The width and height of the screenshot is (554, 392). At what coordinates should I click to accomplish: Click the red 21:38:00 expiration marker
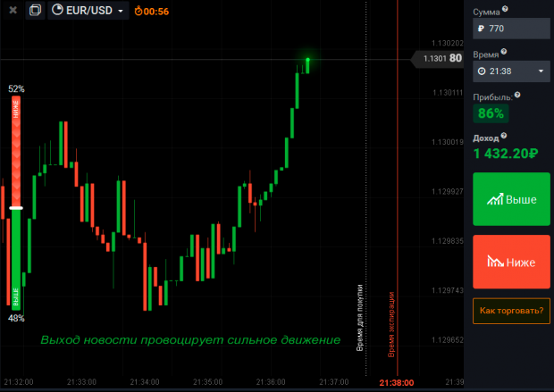click(397, 382)
